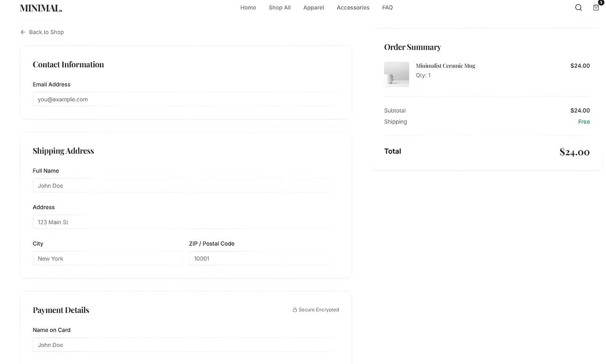Open the search icon
Screen dimensions: 606x364
(x=578, y=7)
